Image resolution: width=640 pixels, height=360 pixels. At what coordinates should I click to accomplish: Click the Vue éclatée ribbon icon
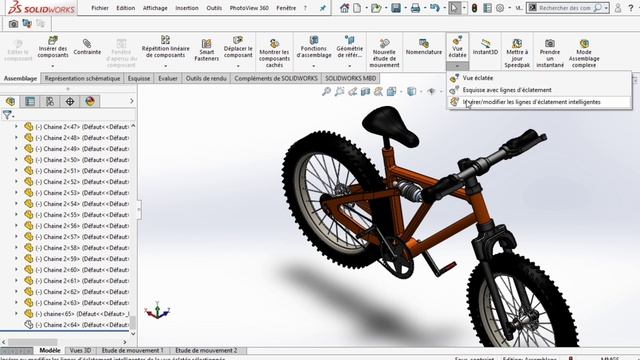point(457,40)
